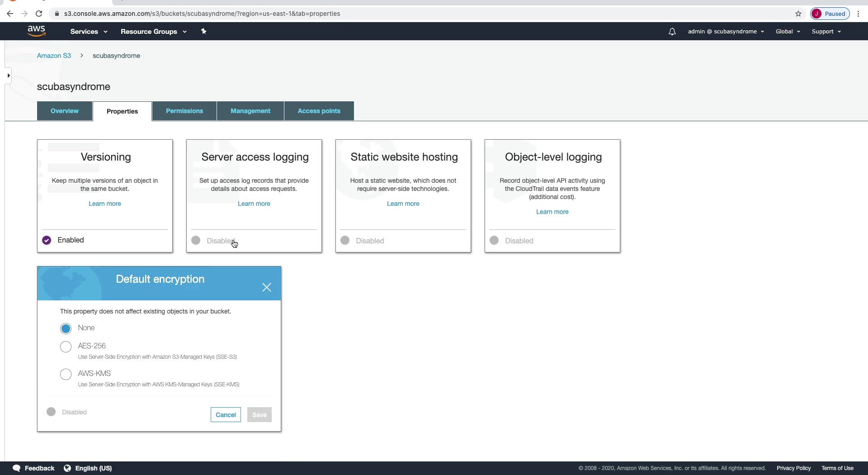Click the Default encryption panel title

160,279
